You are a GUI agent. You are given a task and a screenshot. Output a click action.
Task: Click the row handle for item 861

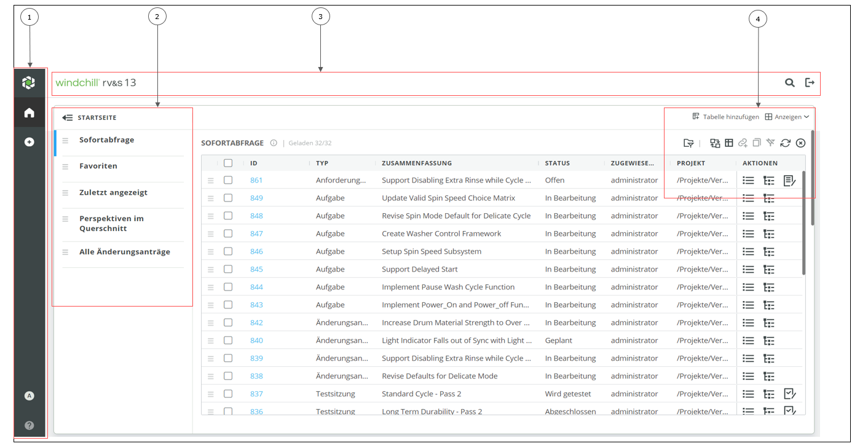click(x=211, y=181)
